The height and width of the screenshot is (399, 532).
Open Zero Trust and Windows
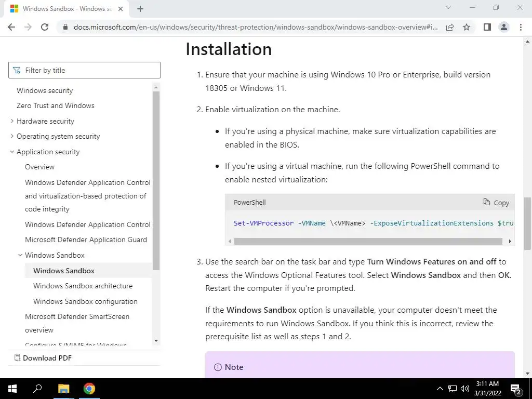tap(55, 105)
